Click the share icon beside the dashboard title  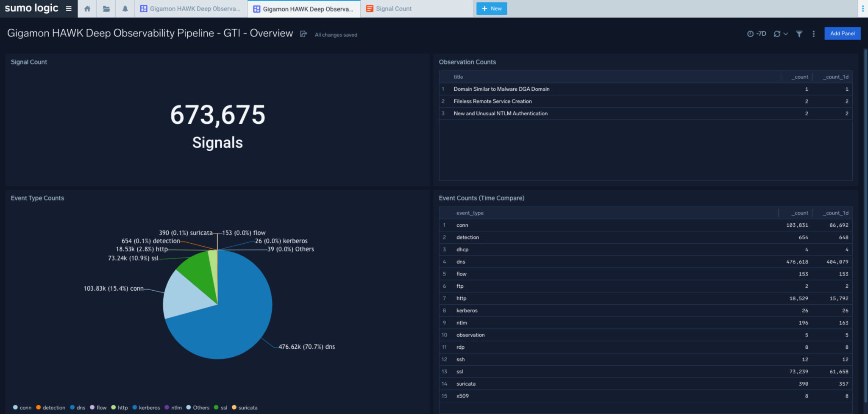pos(303,34)
